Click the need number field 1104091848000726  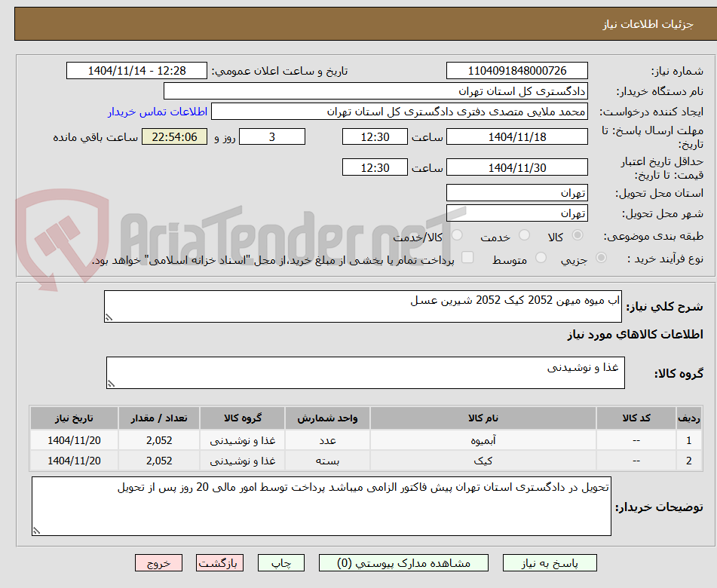click(x=517, y=71)
